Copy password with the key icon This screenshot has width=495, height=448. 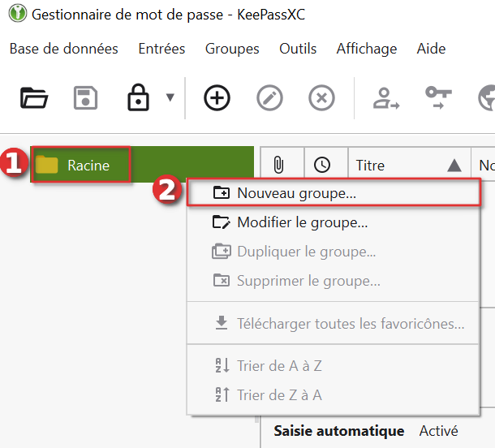438,97
